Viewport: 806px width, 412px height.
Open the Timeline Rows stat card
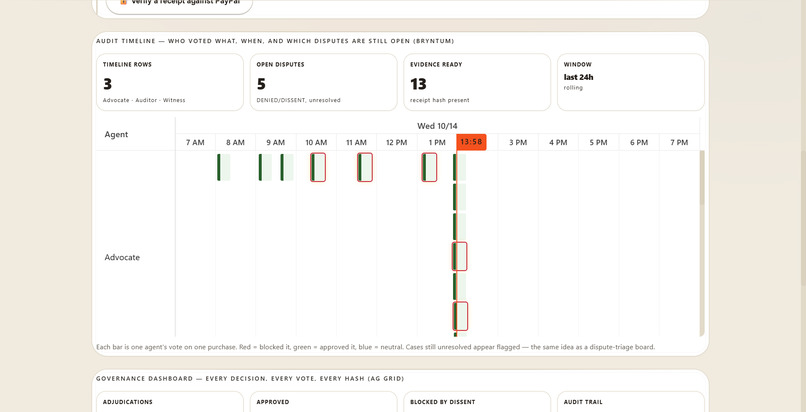[x=170, y=82]
